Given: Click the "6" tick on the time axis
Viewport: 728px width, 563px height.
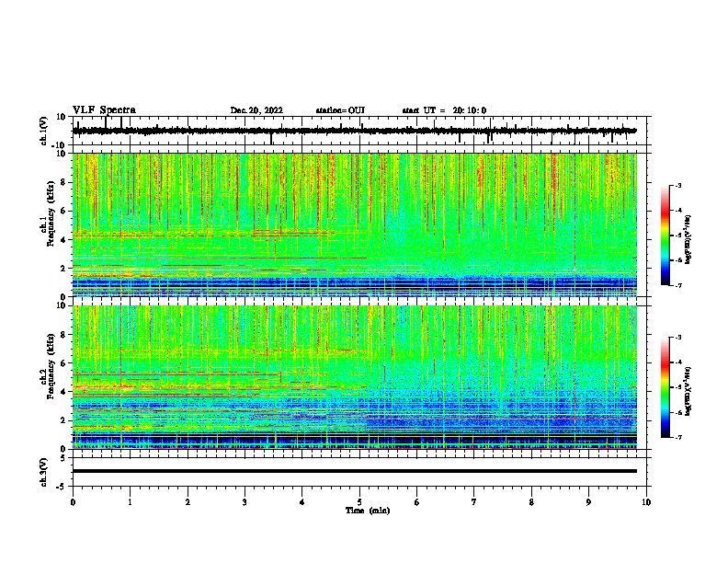Looking at the screenshot, I should coord(416,502).
